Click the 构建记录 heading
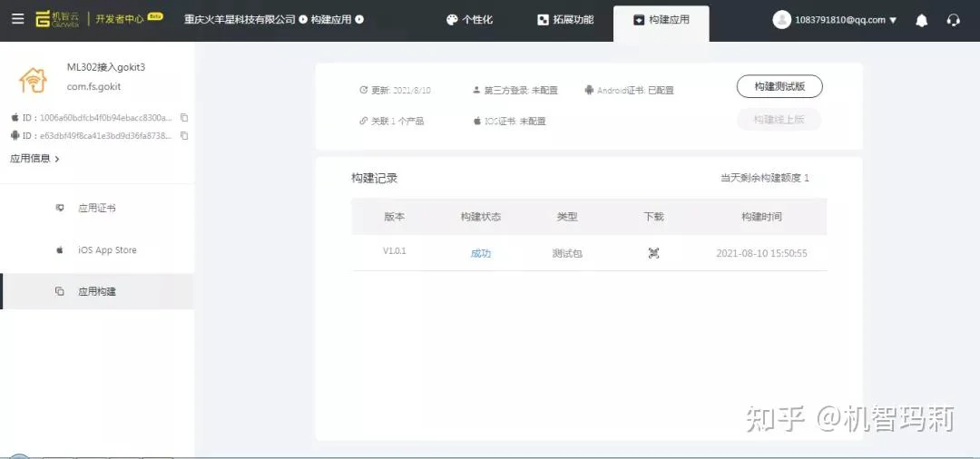 click(375, 178)
